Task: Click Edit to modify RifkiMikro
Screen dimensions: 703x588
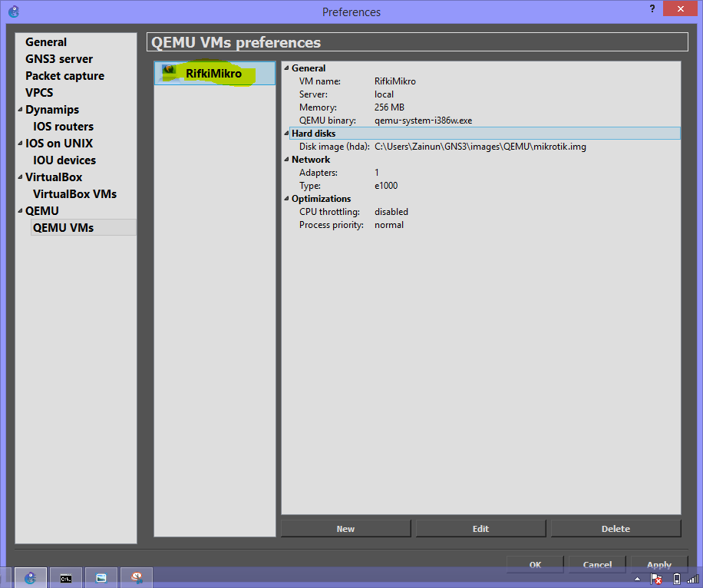Action: [480, 529]
